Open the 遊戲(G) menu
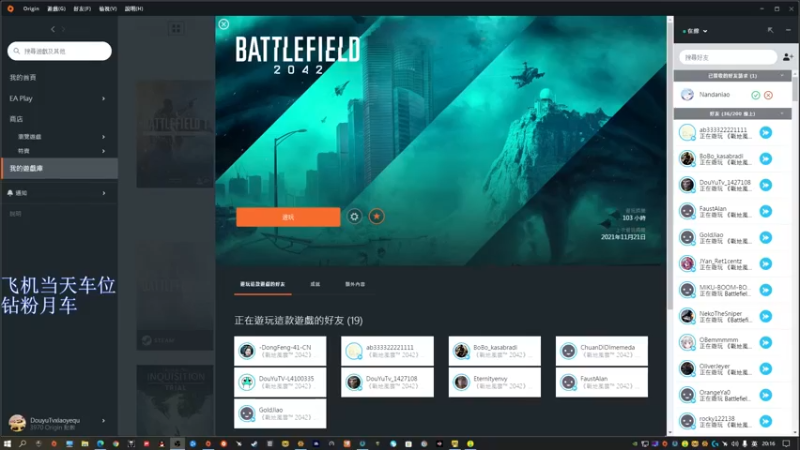The width and height of the screenshot is (800, 450). click(56, 9)
